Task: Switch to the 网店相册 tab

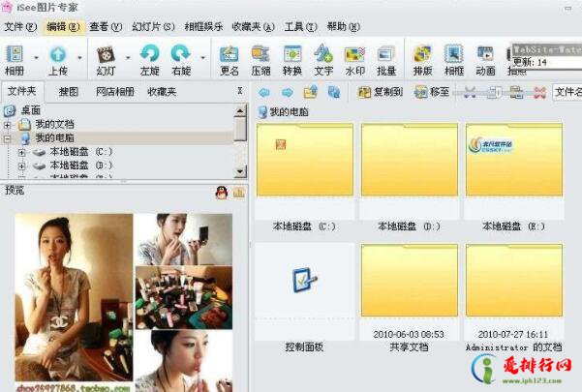Action: [x=115, y=92]
